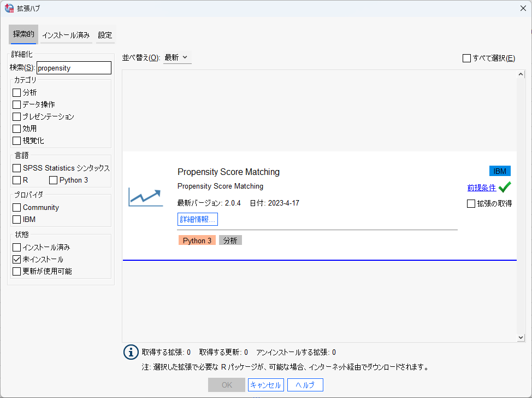Image resolution: width=532 pixels, height=398 pixels.
Task: Open the 詳細情報... button
Action: pos(198,219)
